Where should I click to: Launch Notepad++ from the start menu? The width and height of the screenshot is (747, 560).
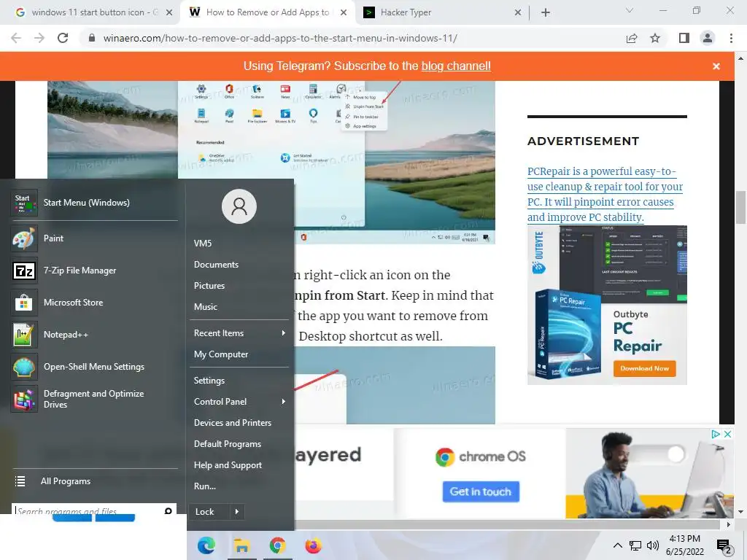94,334
